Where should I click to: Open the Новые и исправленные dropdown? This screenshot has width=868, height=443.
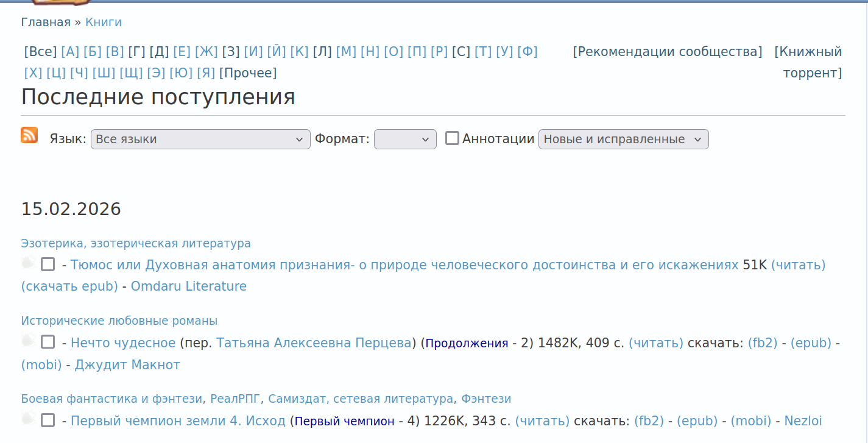(623, 139)
